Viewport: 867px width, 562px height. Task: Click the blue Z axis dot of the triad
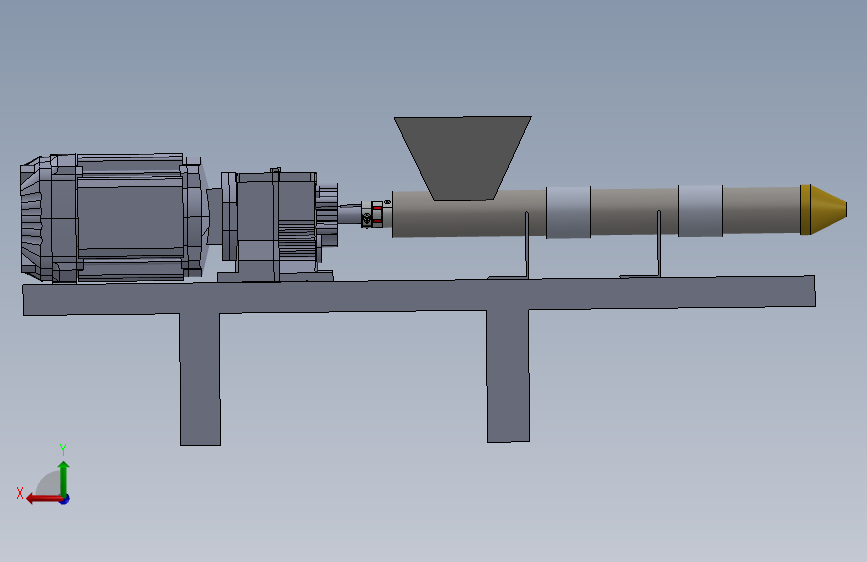tap(65, 500)
